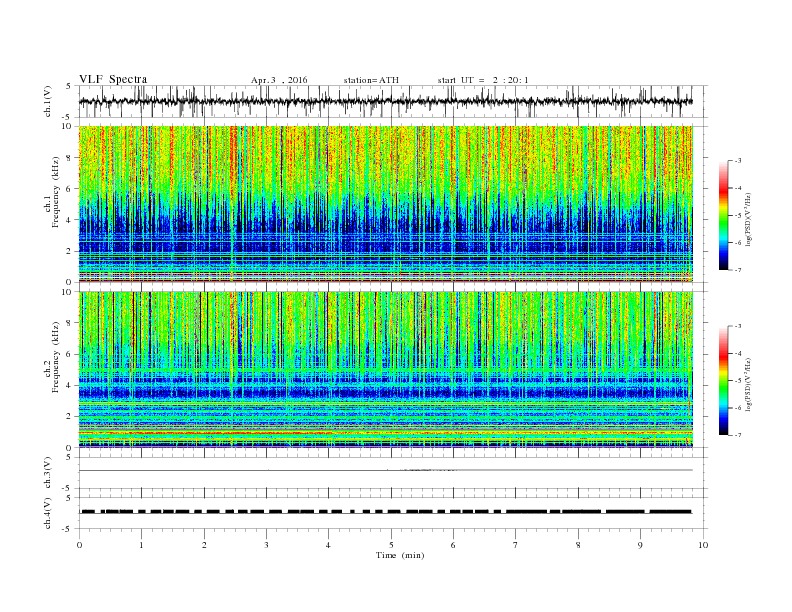This screenshot has width=792, height=612.
Task: Click time axis tick label "1"
Action: pyautogui.click(x=142, y=545)
